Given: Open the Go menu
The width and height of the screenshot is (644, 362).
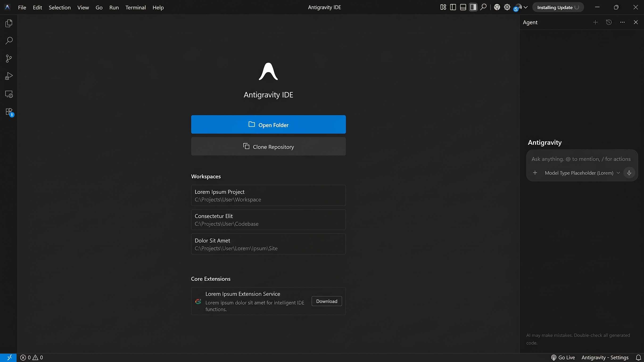Looking at the screenshot, I should pos(99,8).
